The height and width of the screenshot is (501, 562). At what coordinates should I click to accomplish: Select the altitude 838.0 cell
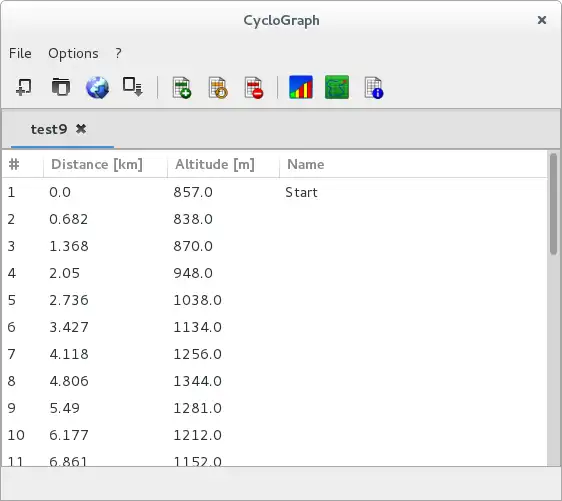tap(193, 219)
